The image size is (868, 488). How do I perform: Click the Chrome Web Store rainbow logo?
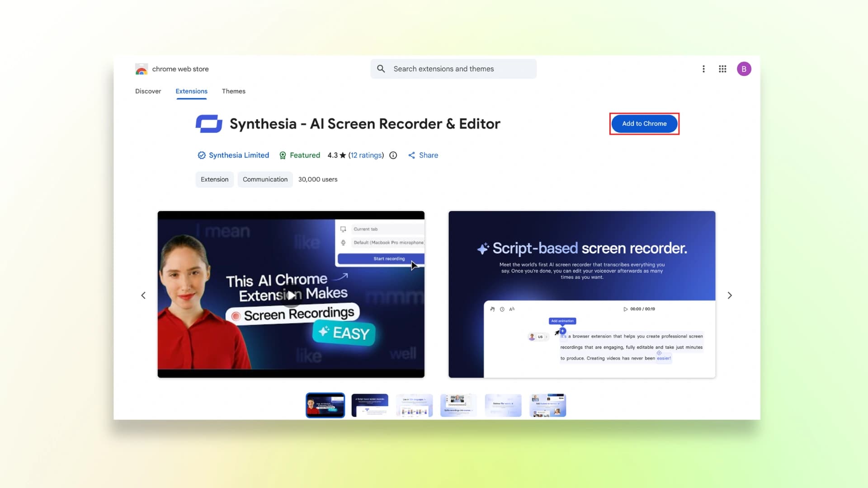click(142, 69)
